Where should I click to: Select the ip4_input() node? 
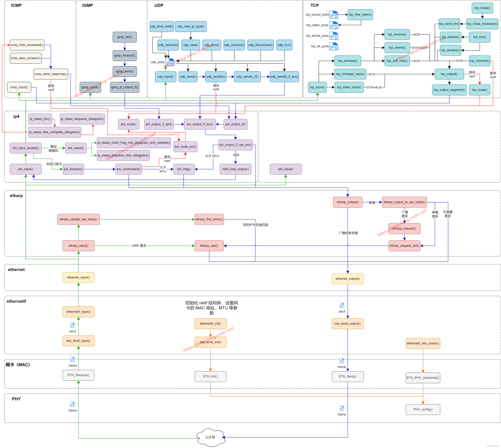coord(26,169)
